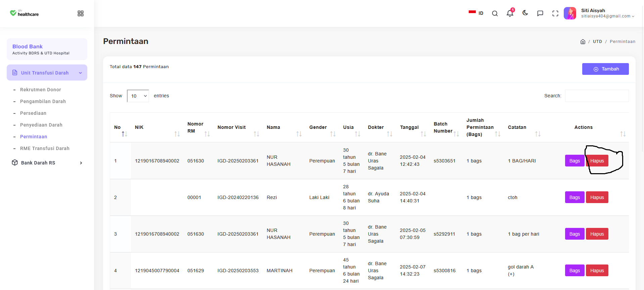
Task: Toggle dark mode moon icon
Action: [x=525, y=13]
